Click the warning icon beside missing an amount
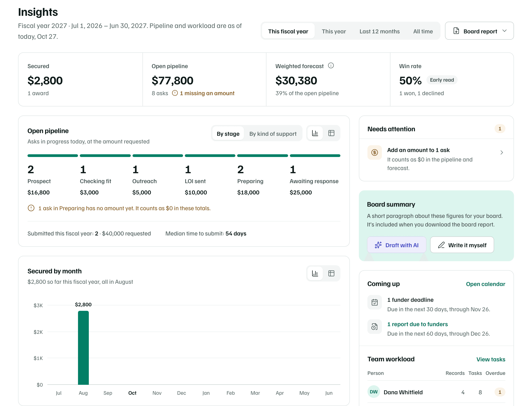The height and width of the screenshot is (406, 532). (175, 93)
